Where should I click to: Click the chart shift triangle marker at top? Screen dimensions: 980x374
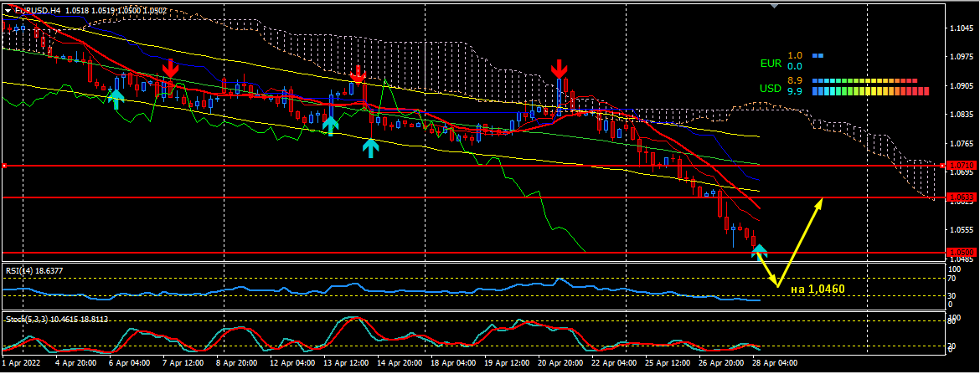coord(774,6)
